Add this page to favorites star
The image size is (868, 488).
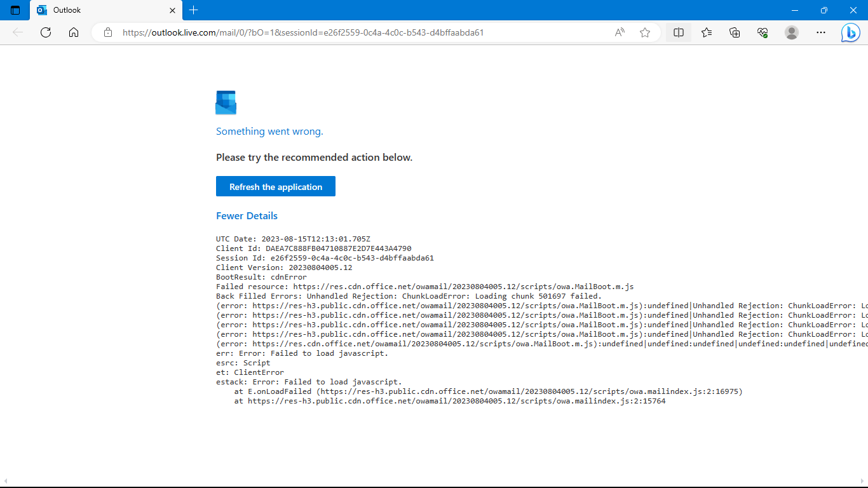point(645,32)
